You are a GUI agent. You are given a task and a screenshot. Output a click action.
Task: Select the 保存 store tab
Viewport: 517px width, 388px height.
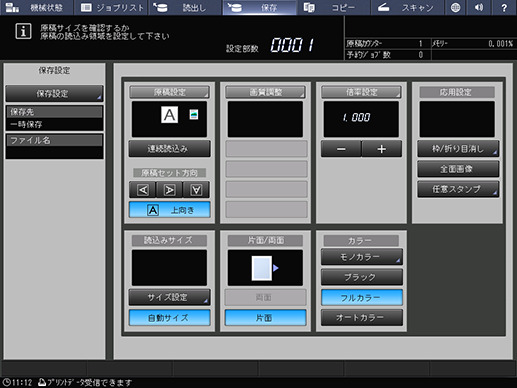[259, 7]
